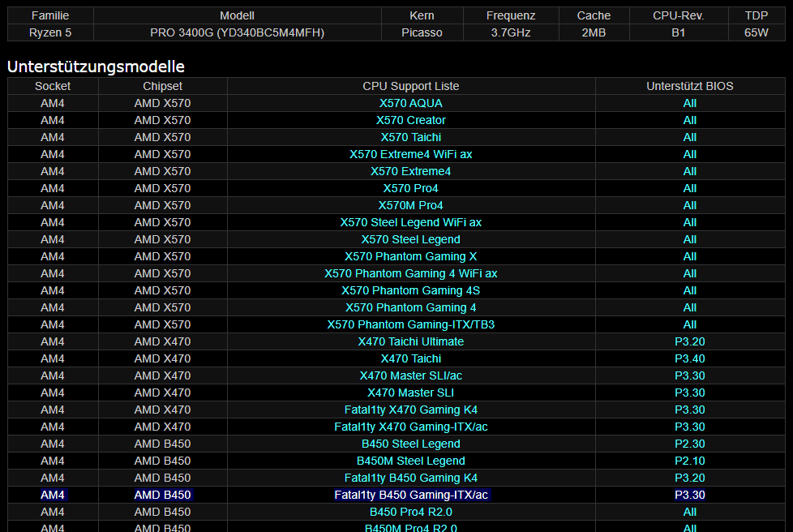Click the 'Picasso' Kern cell

click(x=422, y=33)
